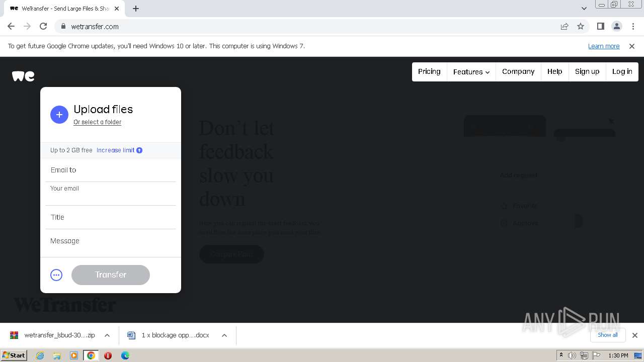
Task: Launch Internet Explorer from taskbar
Action: [40, 355]
